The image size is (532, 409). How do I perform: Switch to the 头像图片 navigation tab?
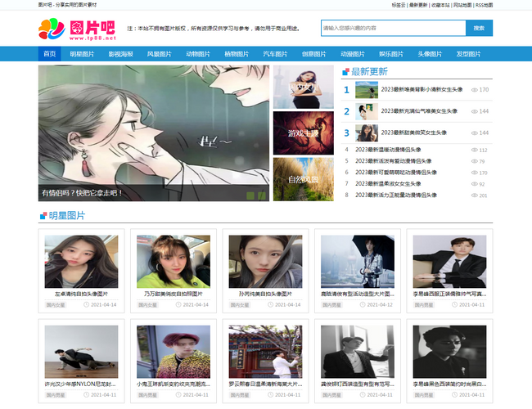pos(430,54)
